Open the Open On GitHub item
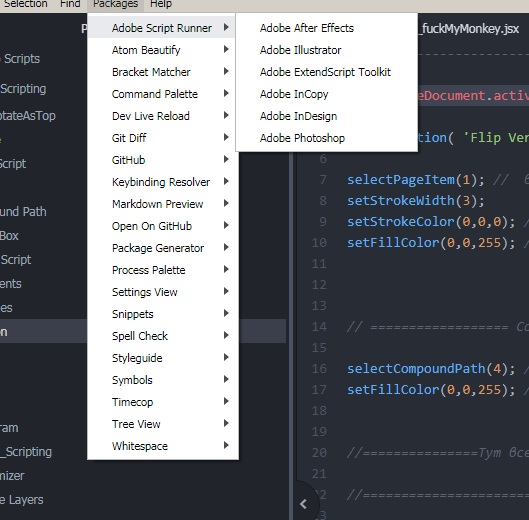This screenshot has width=529, height=520. (163, 226)
